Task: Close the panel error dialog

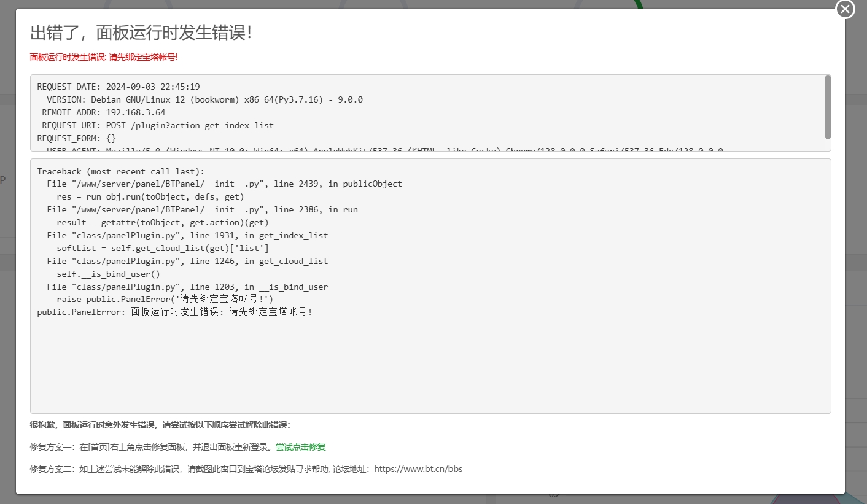Action: point(846,9)
